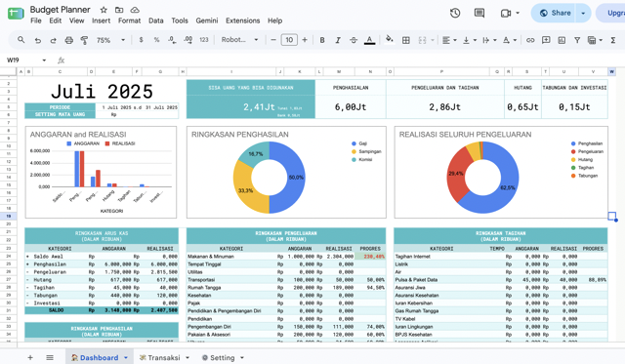
Task: Open Dashboard sheet tab menu arrow
Action: (126, 357)
